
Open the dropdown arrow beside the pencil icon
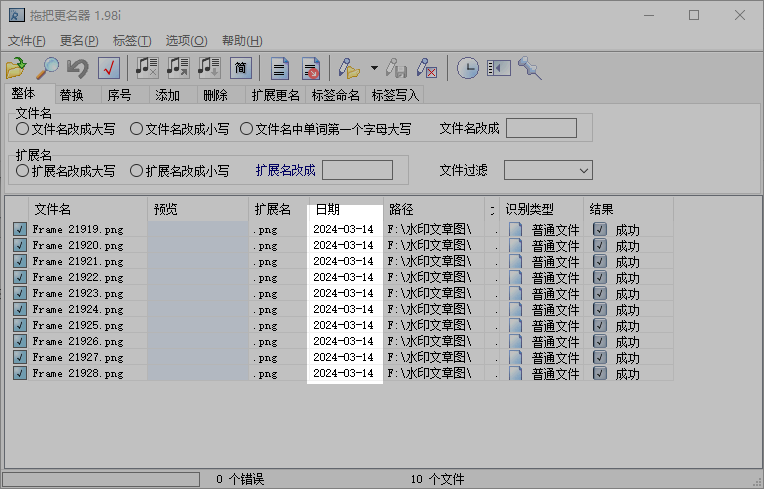[x=374, y=68]
